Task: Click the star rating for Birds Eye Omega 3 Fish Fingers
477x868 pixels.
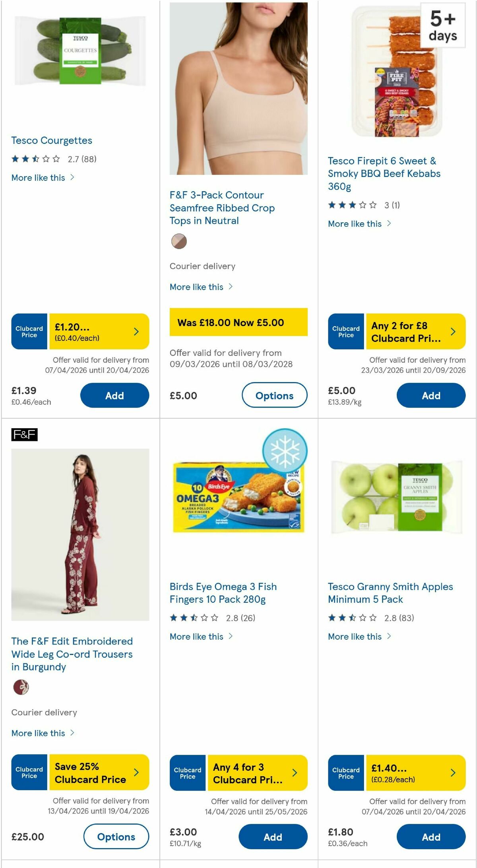Action: [x=194, y=618]
